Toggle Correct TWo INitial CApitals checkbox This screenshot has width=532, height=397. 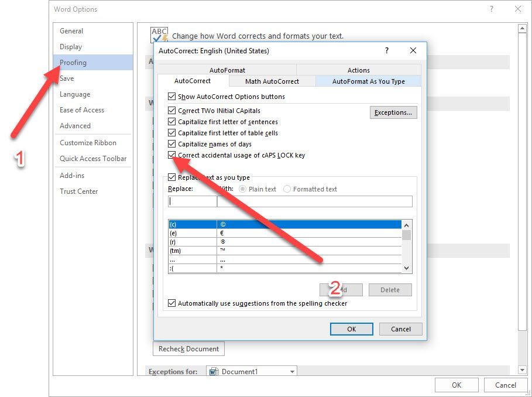coord(171,111)
